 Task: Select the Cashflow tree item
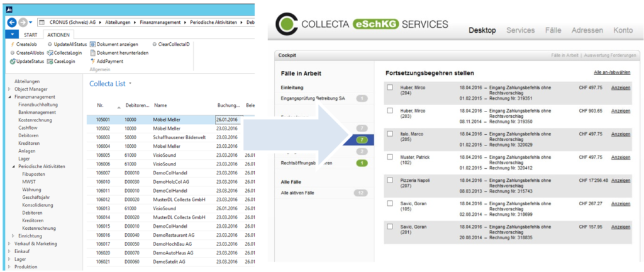(28, 128)
